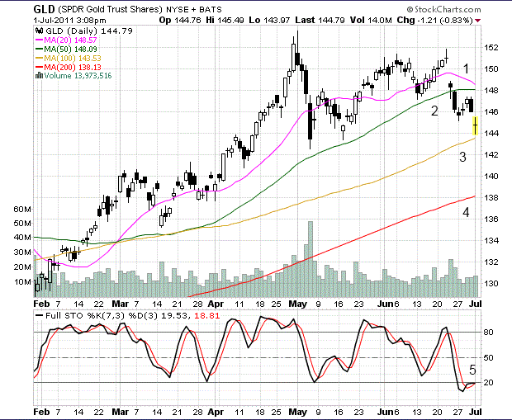Viewport: 512px width, 420px height.
Task: Click the candlestick icon beside GLD (Daily)
Action: click(36, 30)
